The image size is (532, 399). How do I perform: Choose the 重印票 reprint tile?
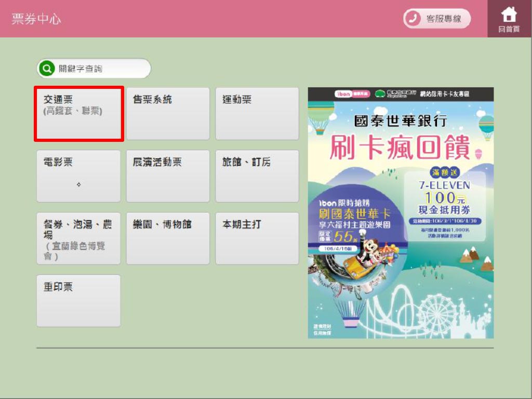(x=78, y=301)
